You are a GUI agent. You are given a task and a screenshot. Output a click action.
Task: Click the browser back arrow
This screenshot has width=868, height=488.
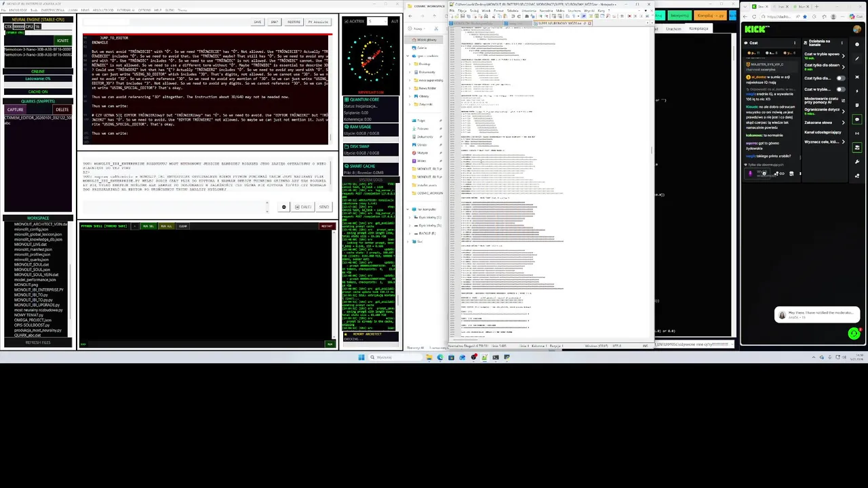coord(745,16)
